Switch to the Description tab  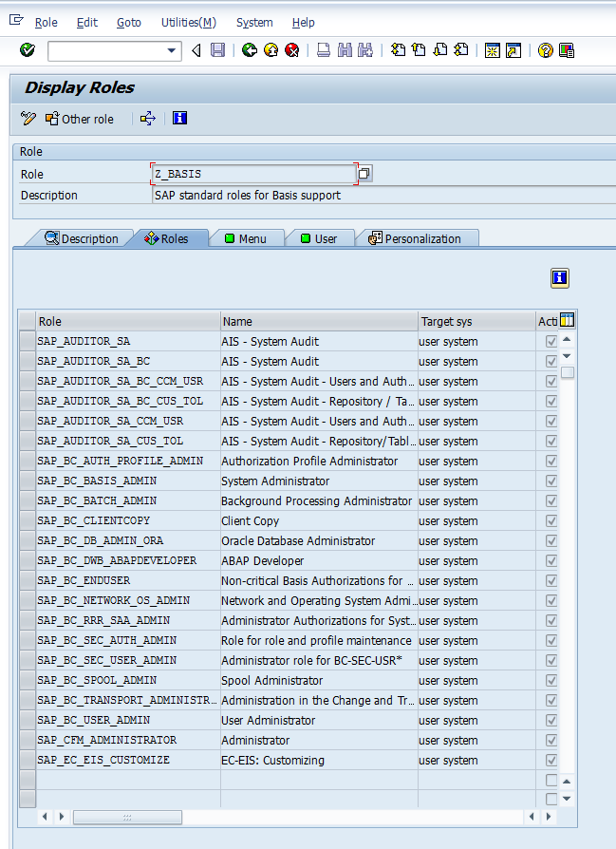coord(82,238)
